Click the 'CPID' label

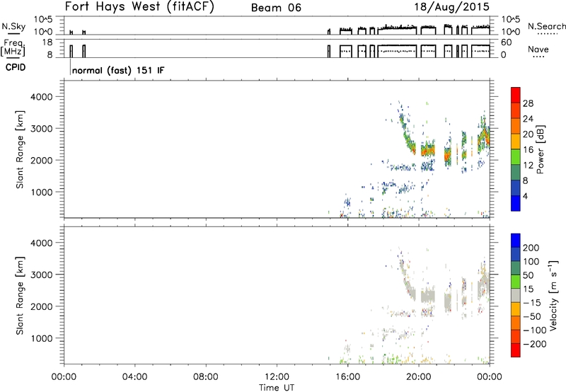16,67
